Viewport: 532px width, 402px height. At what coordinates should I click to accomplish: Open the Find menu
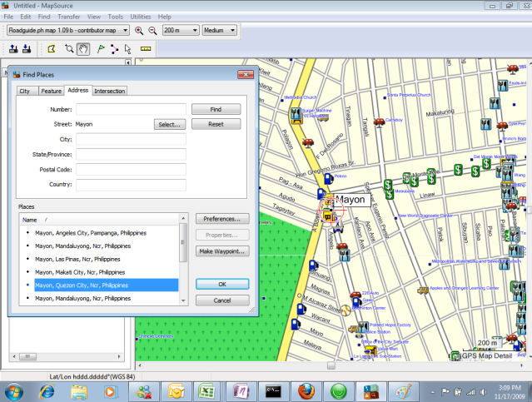(44, 17)
